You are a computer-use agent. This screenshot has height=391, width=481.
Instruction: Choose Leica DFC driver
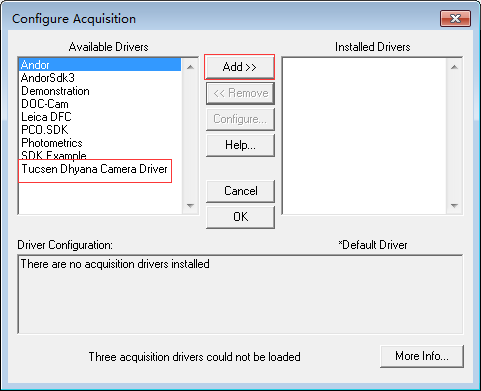click(100, 117)
